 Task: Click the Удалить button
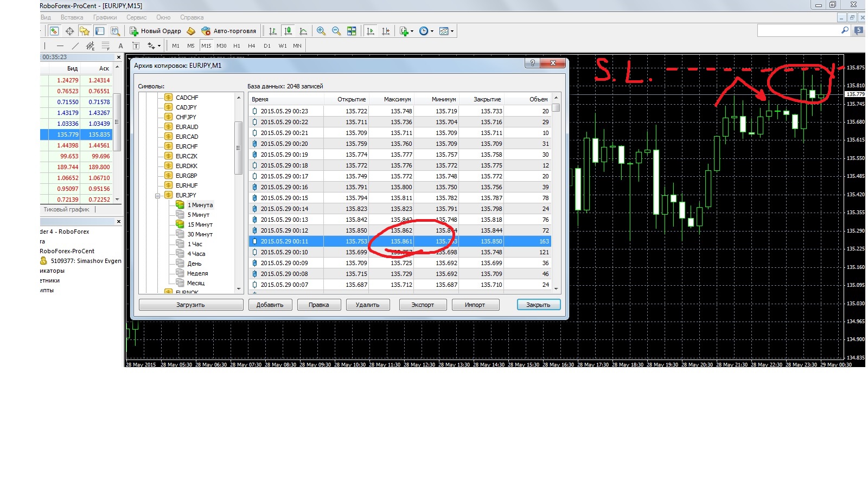pos(368,305)
